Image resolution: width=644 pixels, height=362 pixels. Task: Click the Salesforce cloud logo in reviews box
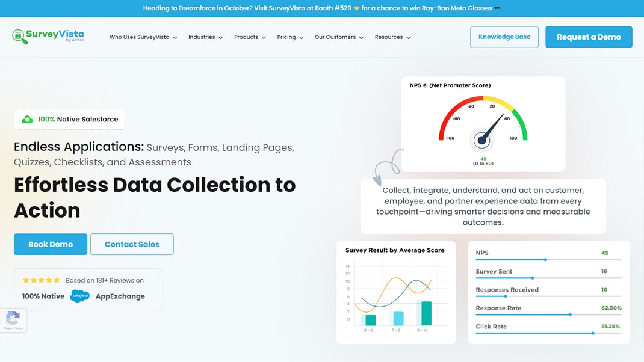tap(80, 296)
